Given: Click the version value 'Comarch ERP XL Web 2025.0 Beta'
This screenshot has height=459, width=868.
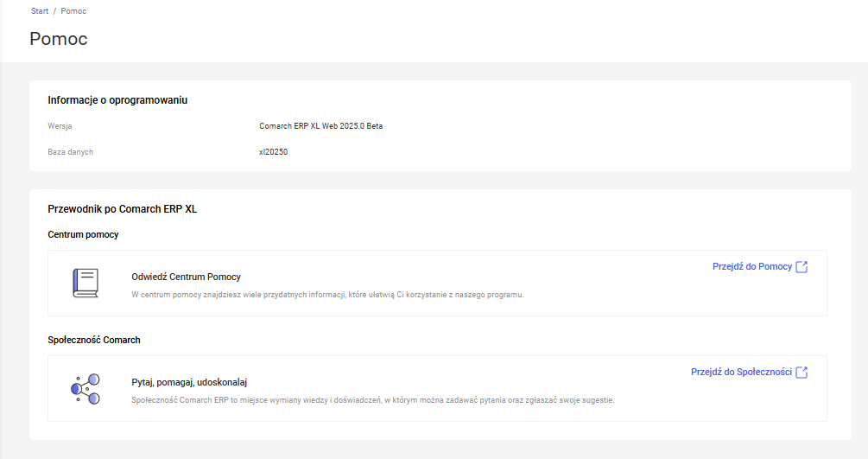Looking at the screenshot, I should [320, 126].
